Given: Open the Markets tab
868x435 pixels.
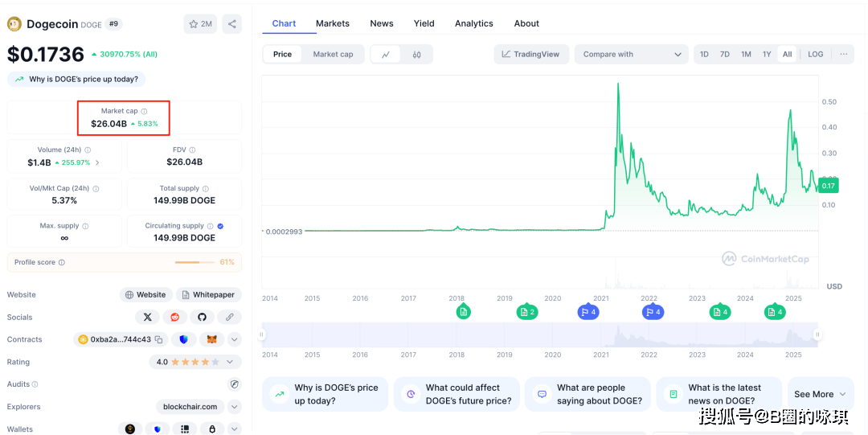Looking at the screenshot, I should coord(333,23).
